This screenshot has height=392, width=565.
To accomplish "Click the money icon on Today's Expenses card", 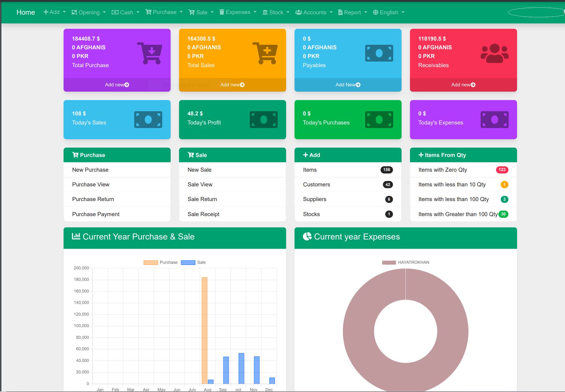I will [495, 120].
